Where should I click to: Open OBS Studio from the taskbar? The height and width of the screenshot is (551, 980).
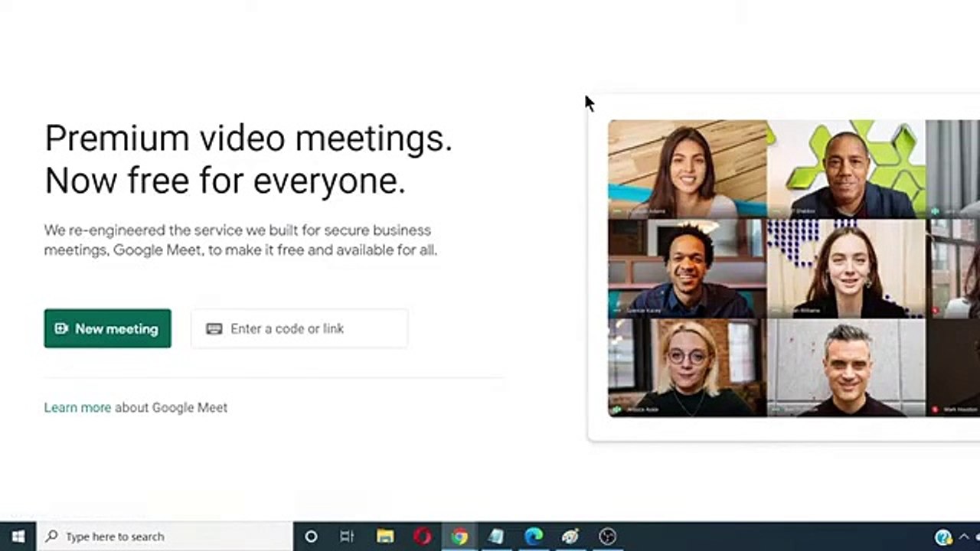click(x=607, y=536)
